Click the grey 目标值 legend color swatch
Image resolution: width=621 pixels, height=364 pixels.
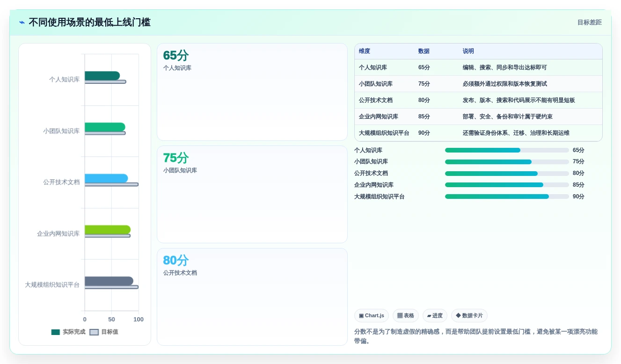(x=94, y=332)
